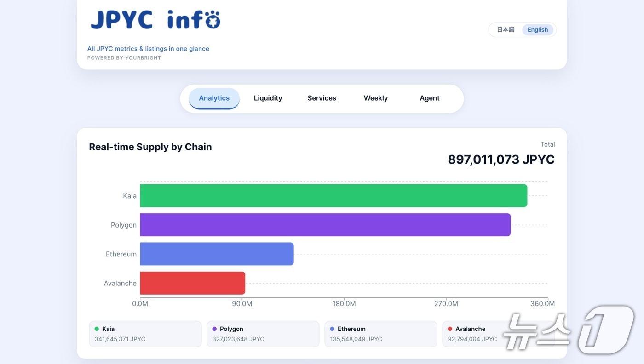Image resolution: width=644 pixels, height=364 pixels.
Task: Go to the Services tab
Action: click(x=322, y=98)
